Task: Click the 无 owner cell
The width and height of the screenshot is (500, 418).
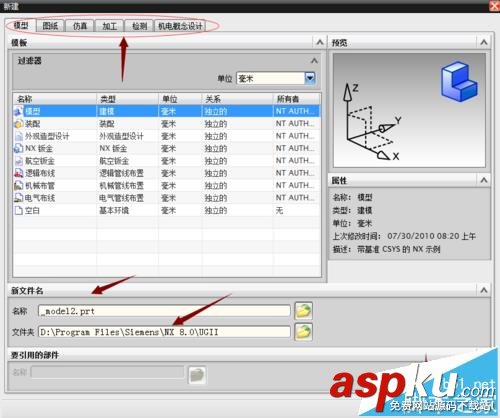Action: pyautogui.click(x=279, y=210)
